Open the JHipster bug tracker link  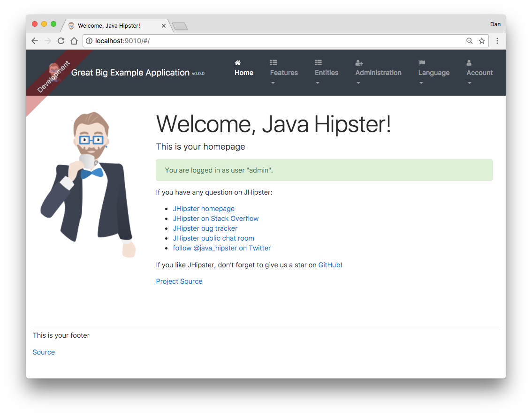[x=205, y=228]
